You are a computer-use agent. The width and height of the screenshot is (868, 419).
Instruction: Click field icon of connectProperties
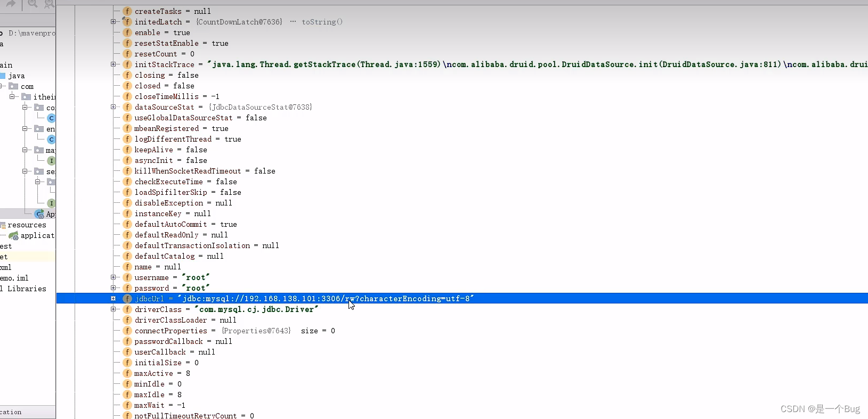click(127, 331)
